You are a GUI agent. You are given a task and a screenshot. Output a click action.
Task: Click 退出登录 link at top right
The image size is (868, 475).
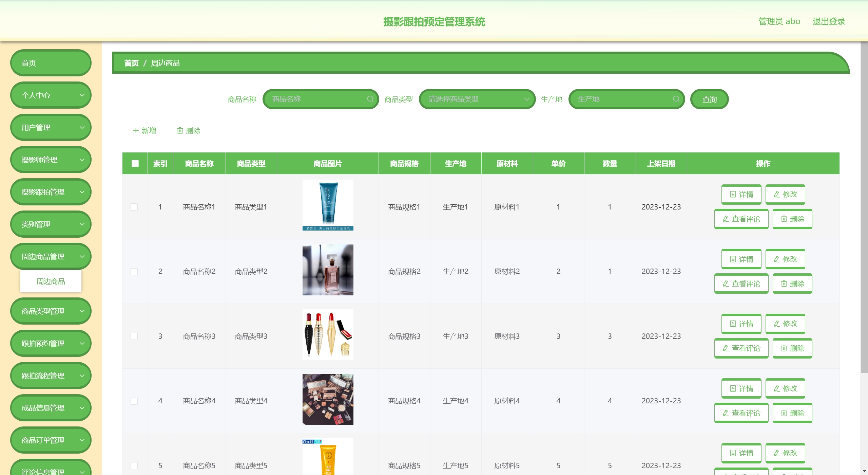point(828,21)
